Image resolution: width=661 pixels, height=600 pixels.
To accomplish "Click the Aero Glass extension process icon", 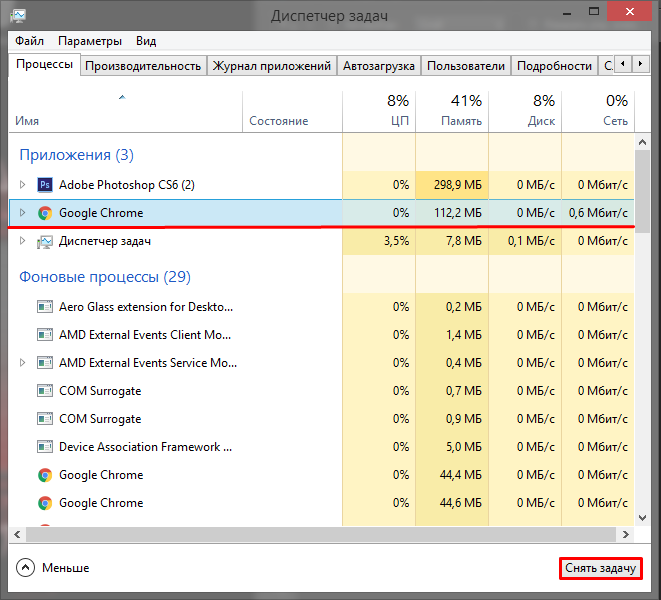I will point(44,307).
